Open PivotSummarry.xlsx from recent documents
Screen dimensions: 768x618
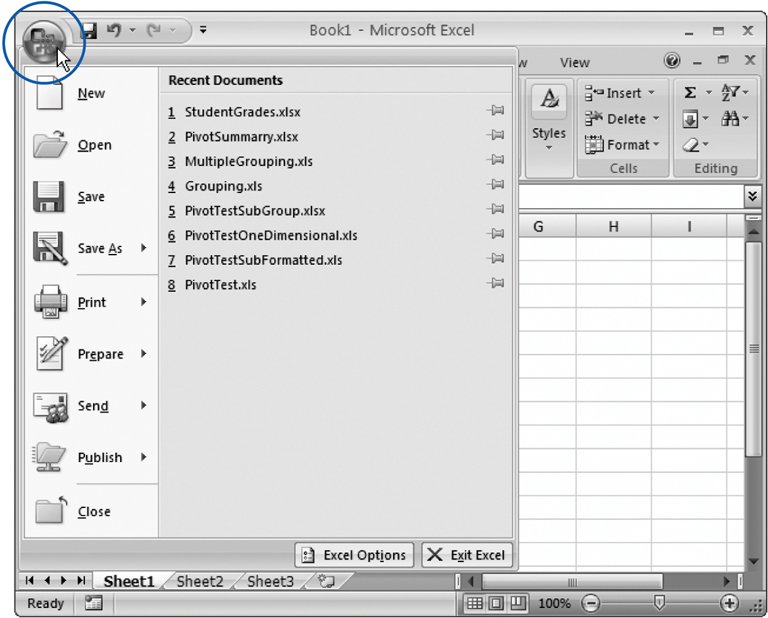[x=241, y=137]
